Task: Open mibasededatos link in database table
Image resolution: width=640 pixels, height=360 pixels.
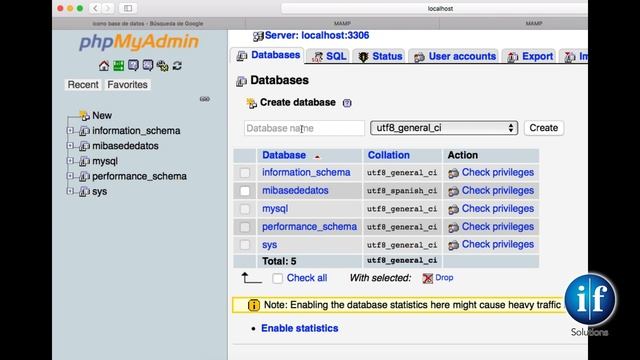Action: (x=295, y=191)
